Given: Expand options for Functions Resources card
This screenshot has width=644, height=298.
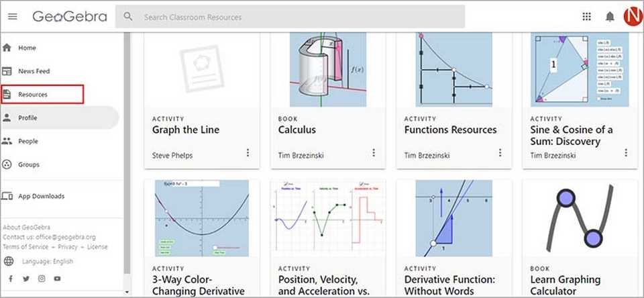Looking at the screenshot, I should (500, 153).
